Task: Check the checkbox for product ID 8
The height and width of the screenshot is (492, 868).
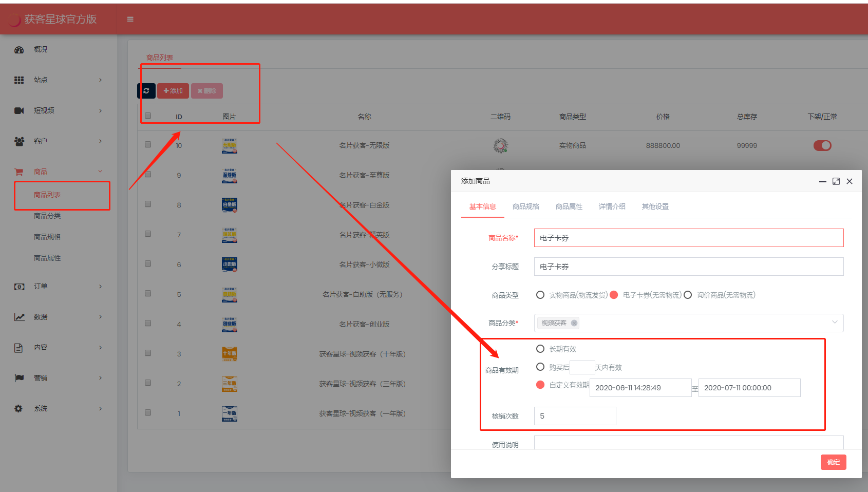Action: (x=148, y=204)
